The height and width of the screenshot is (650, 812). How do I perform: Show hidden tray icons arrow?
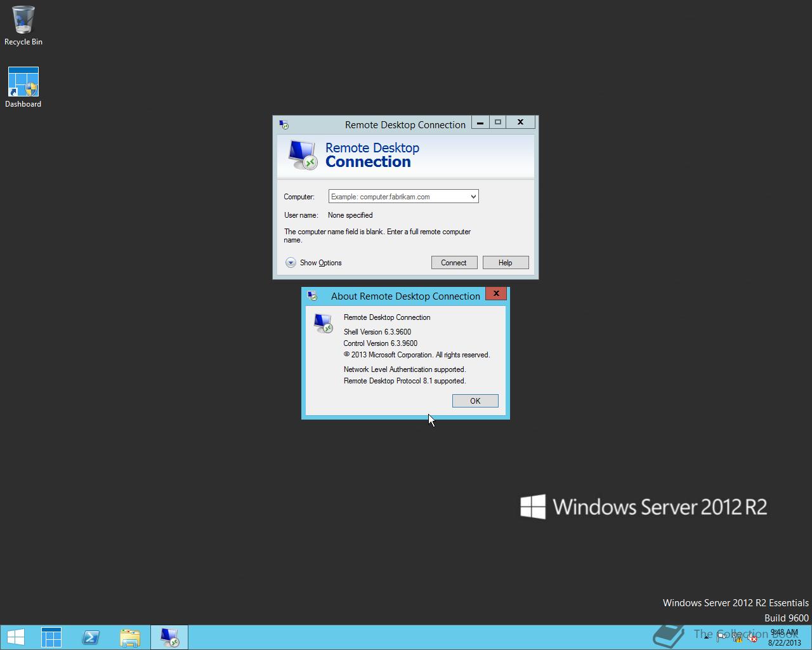click(706, 637)
